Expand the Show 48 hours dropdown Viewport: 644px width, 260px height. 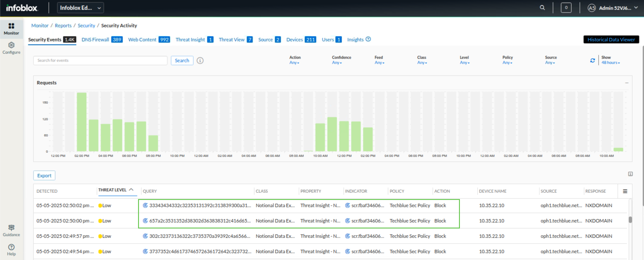[x=610, y=63]
